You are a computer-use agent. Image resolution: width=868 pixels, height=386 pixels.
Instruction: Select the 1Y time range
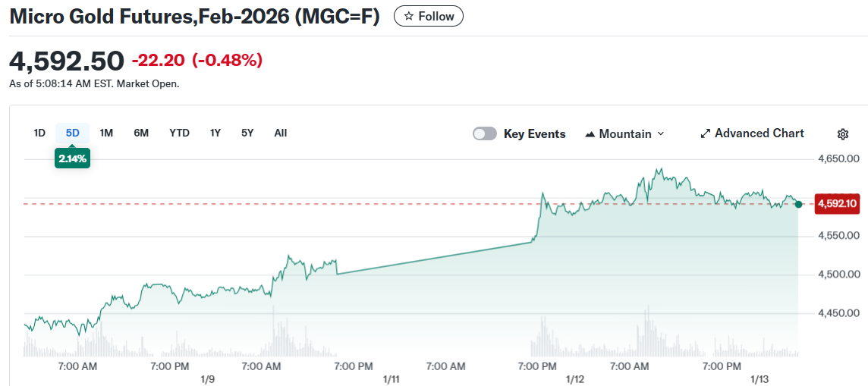pyautogui.click(x=215, y=133)
